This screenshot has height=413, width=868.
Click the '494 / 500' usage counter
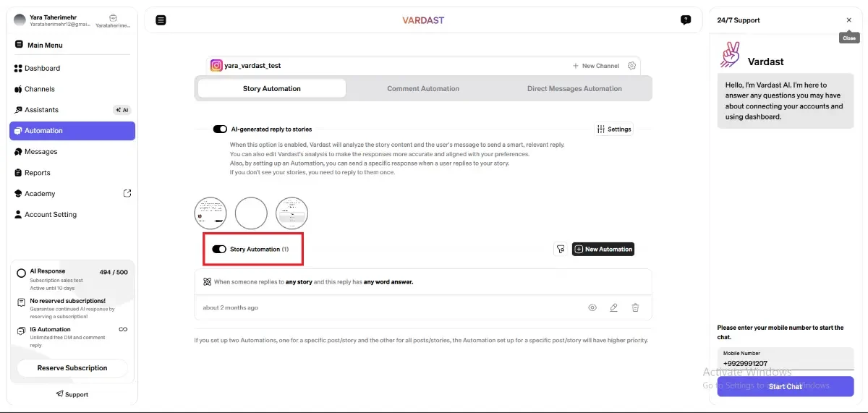pyautogui.click(x=114, y=272)
